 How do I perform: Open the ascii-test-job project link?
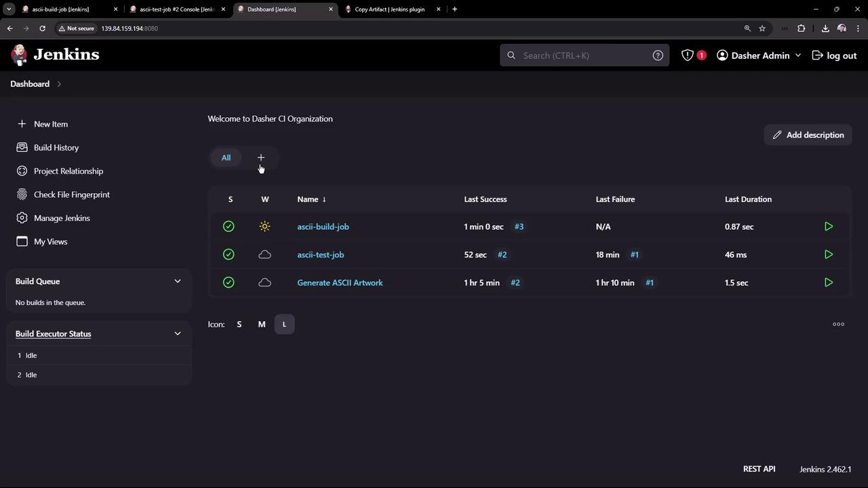(321, 255)
